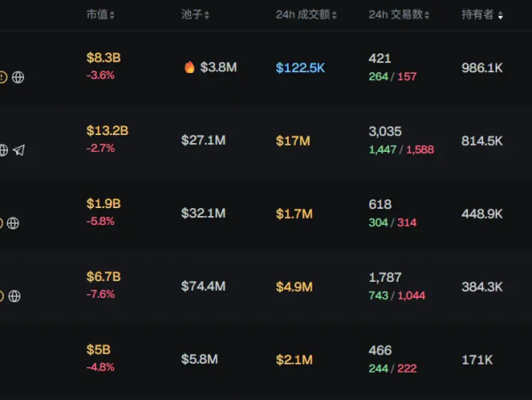Click sell count 1,044

(x=411, y=295)
